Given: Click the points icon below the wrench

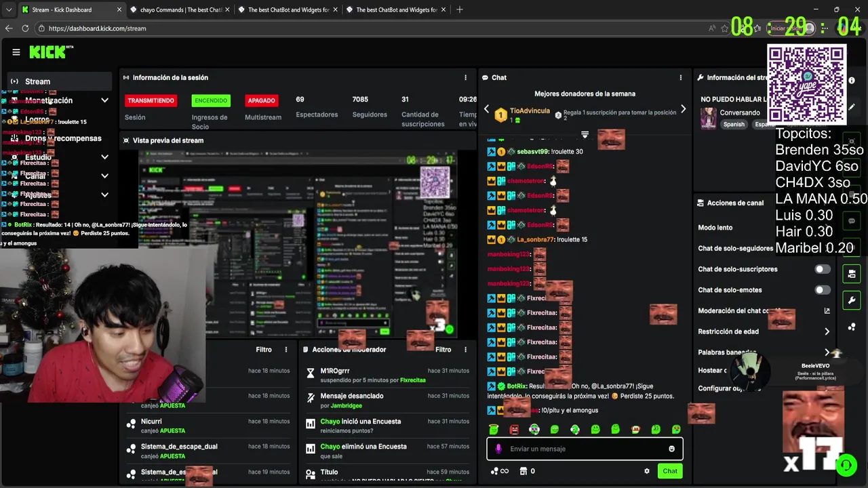Looking at the screenshot, I should (x=852, y=327).
